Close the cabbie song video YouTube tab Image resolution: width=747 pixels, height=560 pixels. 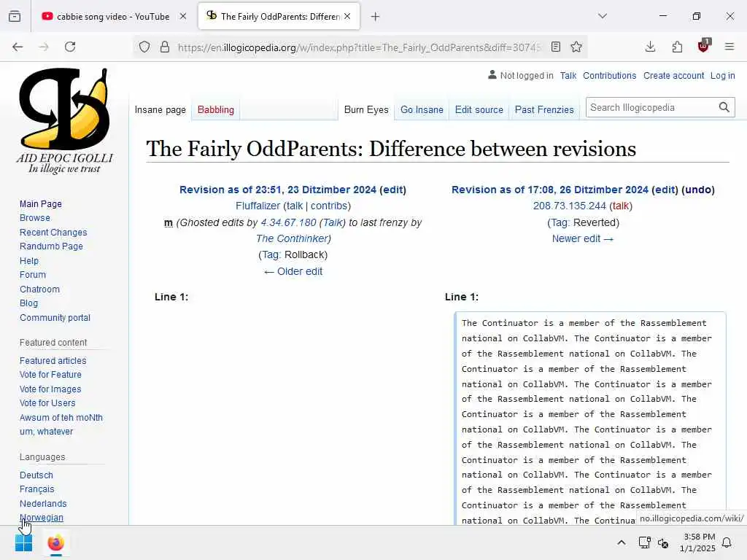pos(183,16)
